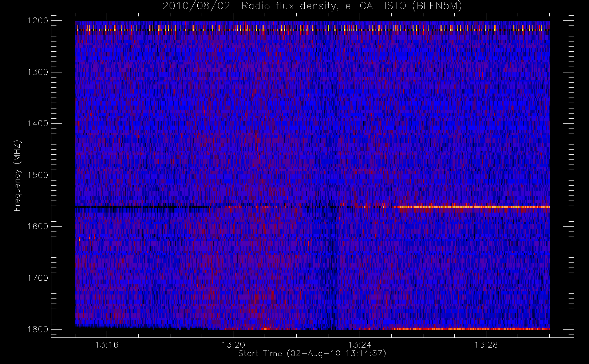Click the 1700 frequency tick label
This screenshot has width=589, height=364.
38,278
